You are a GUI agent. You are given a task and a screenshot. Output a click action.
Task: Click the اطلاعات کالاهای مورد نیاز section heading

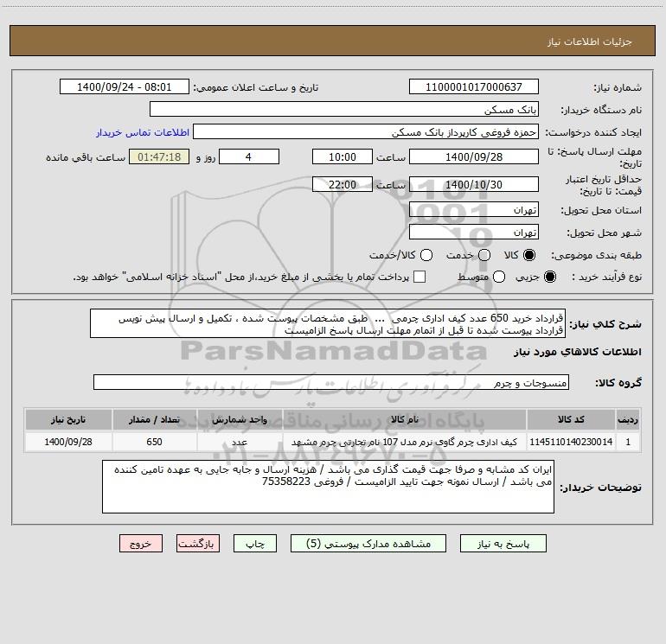pyautogui.click(x=578, y=352)
